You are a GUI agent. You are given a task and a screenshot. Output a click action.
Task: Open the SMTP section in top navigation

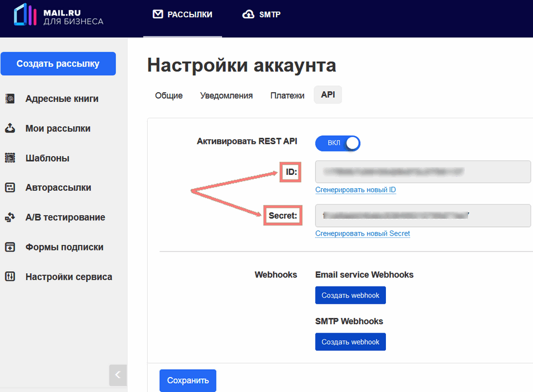pyautogui.click(x=262, y=15)
